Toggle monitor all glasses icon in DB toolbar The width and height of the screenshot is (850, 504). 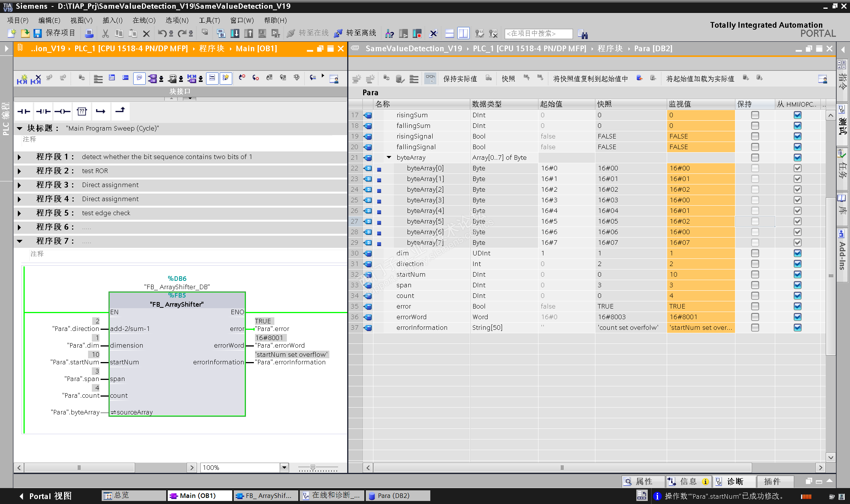430,79
